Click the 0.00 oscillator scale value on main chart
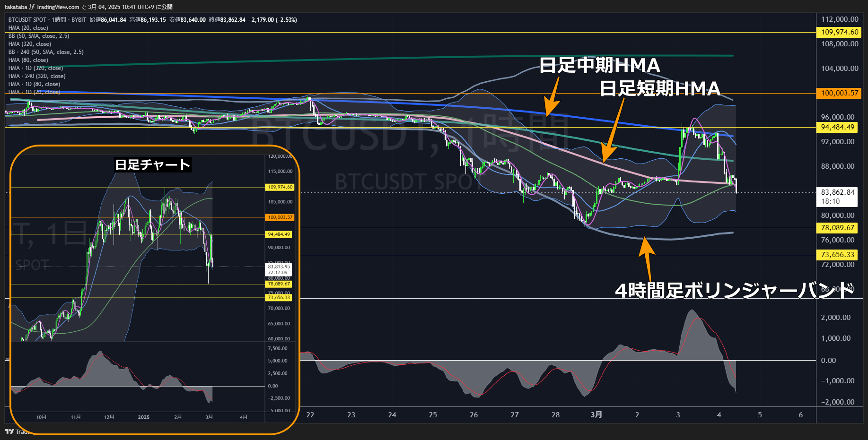Screen dimensions: 868x440 pyautogui.click(x=828, y=361)
